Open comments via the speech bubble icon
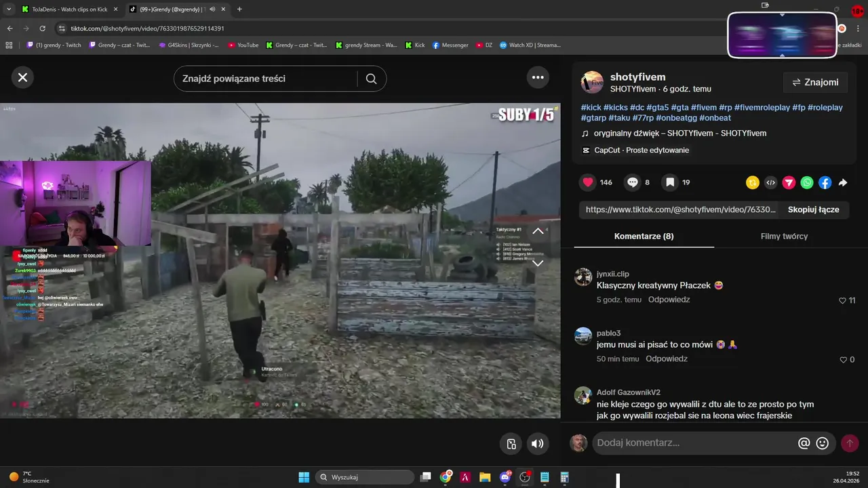Screen dimensions: 868x488 pyautogui.click(x=633, y=182)
